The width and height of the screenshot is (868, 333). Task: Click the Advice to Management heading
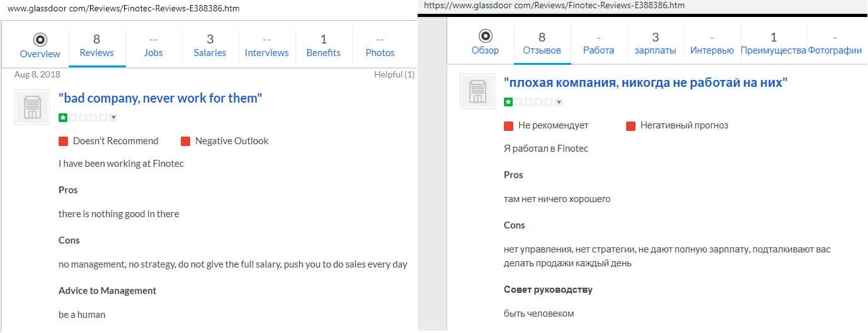click(x=107, y=291)
